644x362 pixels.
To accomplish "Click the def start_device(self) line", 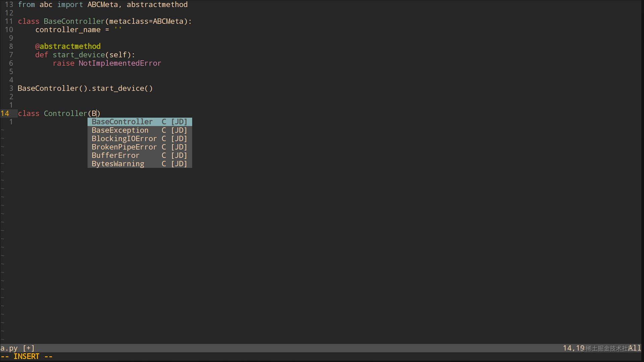I will tap(85, 55).
